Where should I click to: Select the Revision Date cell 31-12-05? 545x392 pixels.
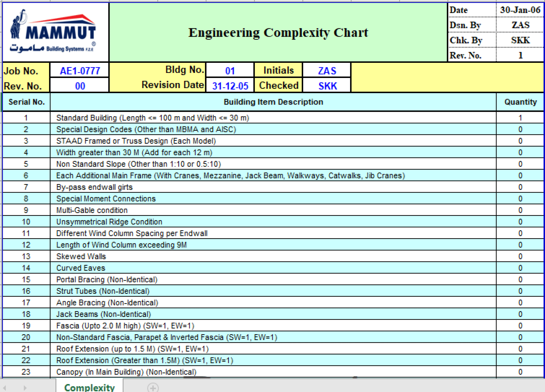pyautogui.click(x=230, y=86)
